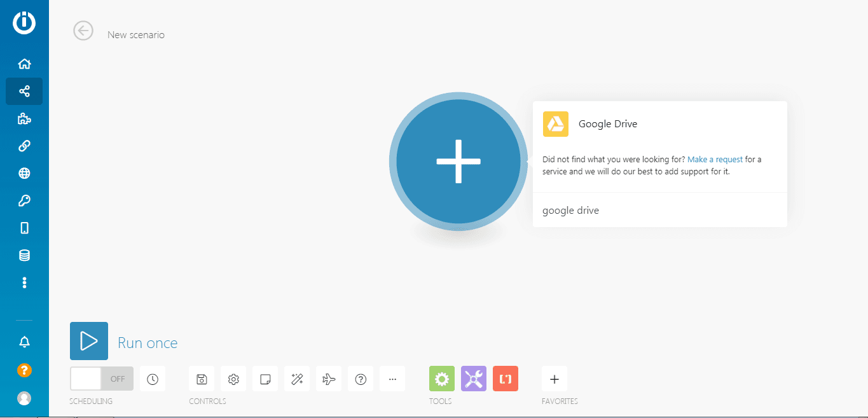Open Devices via the phone icon
This screenshot has width=868, height=418.
24,228
